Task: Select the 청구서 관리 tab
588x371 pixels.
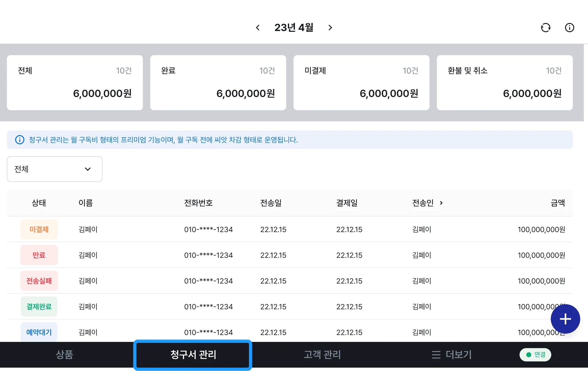Action: 193,354
